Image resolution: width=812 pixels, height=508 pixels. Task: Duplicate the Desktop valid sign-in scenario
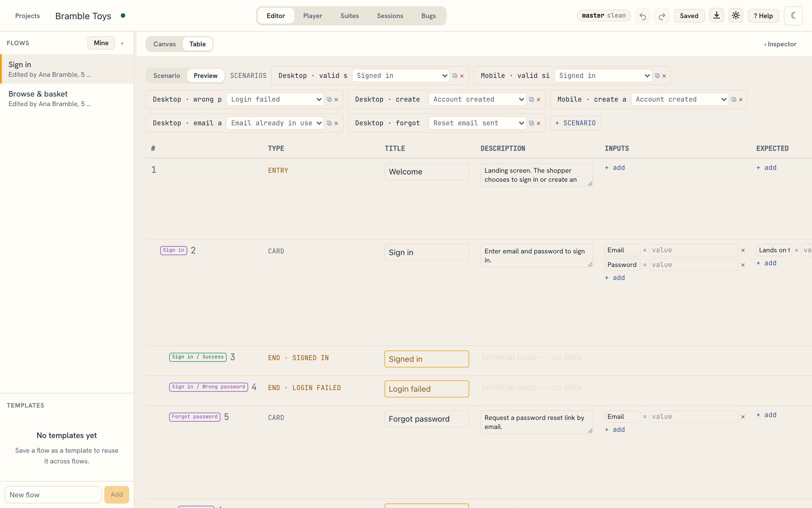pyautogui.click(x=455, y=76)
